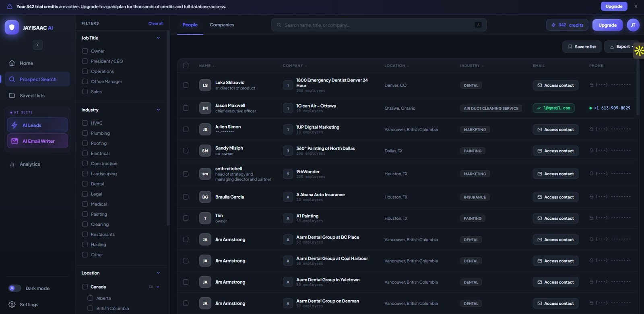Toggle the Dark mode switch
The height and width of the screenshot is (314, 644).
(x=15, y=288)
